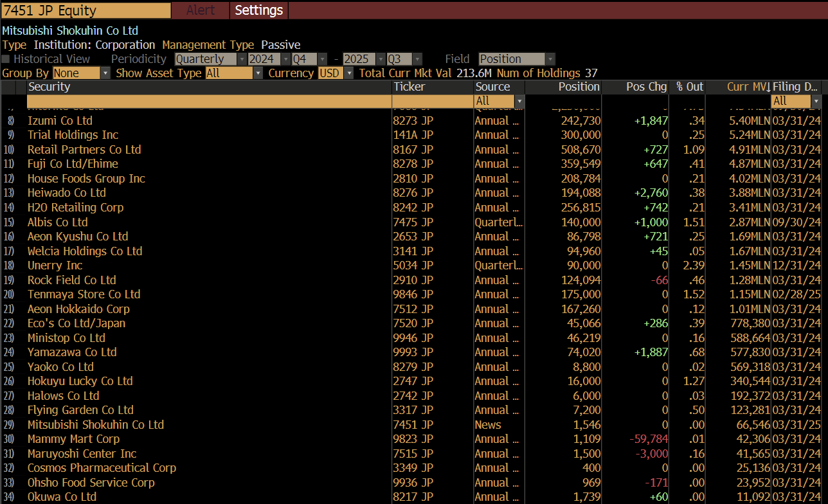Sort by the Pos Chg column header

[635, 87]
